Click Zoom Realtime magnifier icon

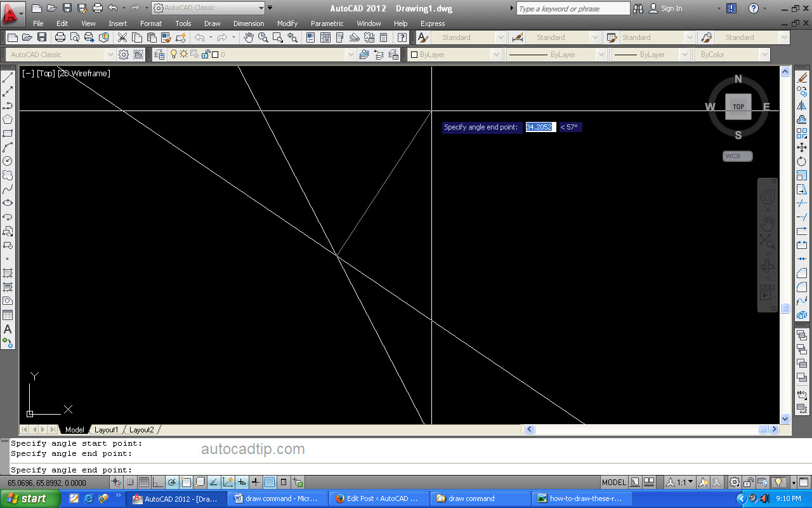pyautogui.click(x=263, y=37)
